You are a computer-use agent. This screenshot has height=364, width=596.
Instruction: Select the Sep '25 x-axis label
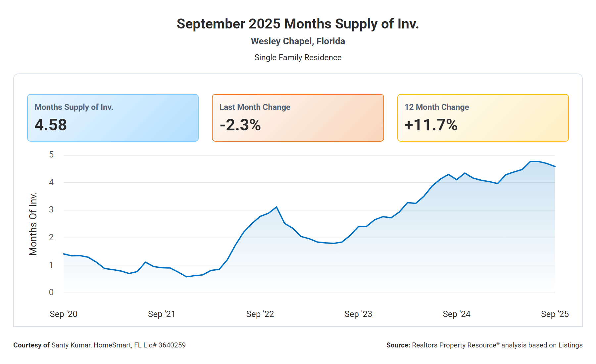pos(555,314)
